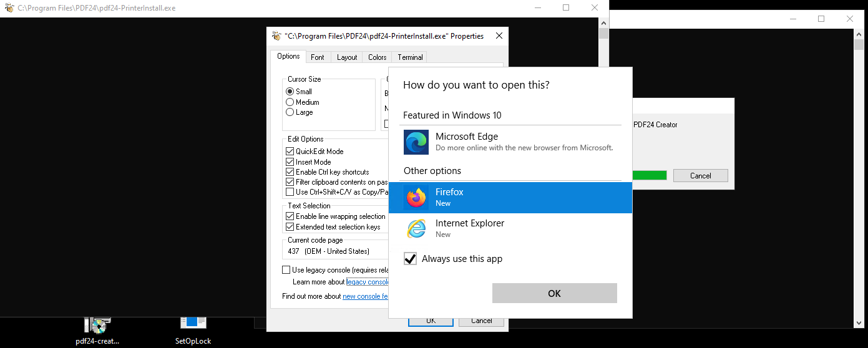The width and height of the screenshot is (868, 348).
Task: Switch to the Colors tab
Action: [377, 57]
